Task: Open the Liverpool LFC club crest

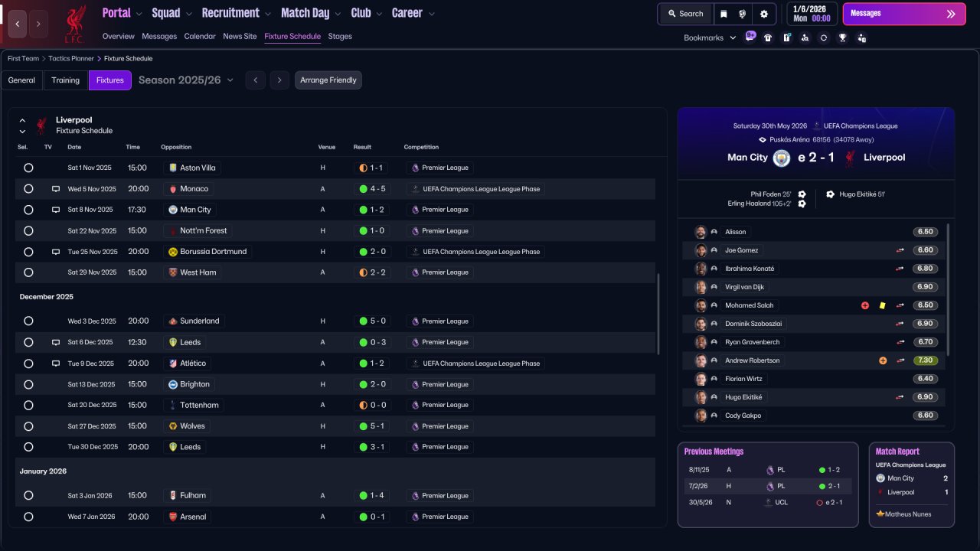Action: point(74,24)
